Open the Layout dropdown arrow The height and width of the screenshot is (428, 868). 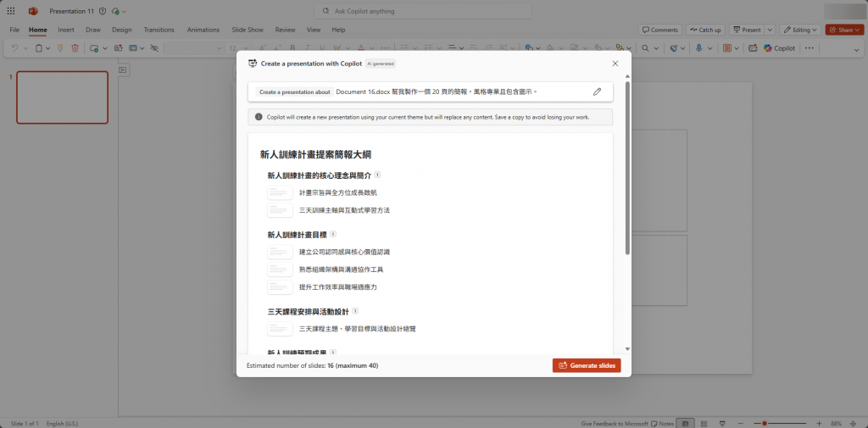142,48
